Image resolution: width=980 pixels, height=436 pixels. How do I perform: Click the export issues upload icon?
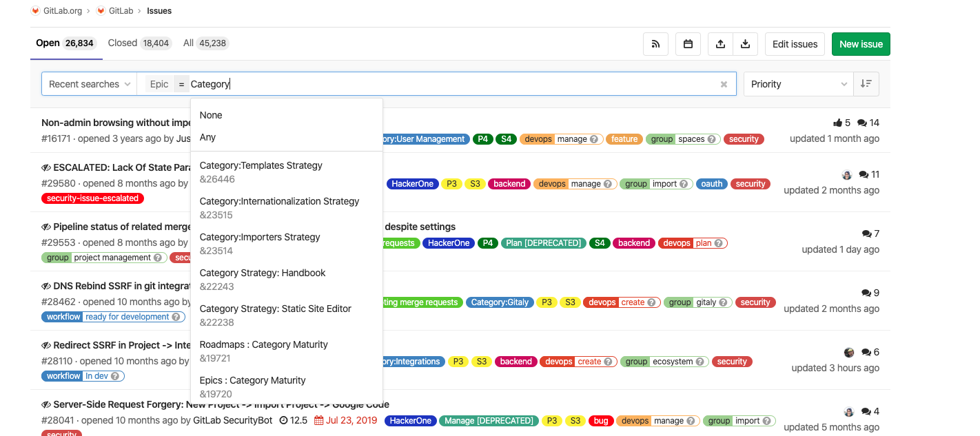[720, 44]
